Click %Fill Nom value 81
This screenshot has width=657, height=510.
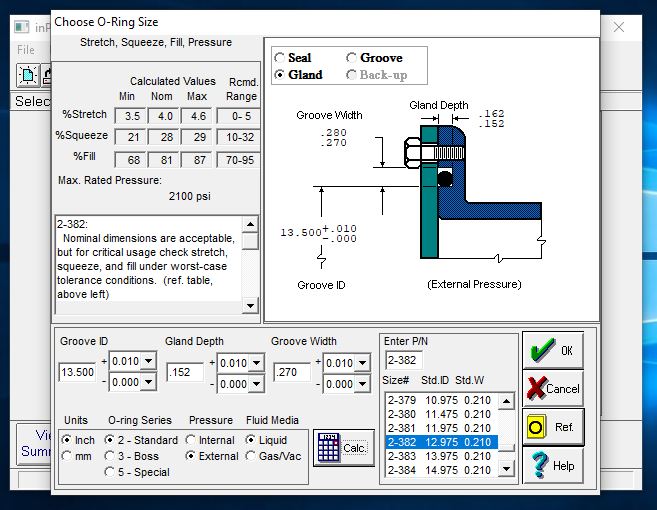[163, 160]
